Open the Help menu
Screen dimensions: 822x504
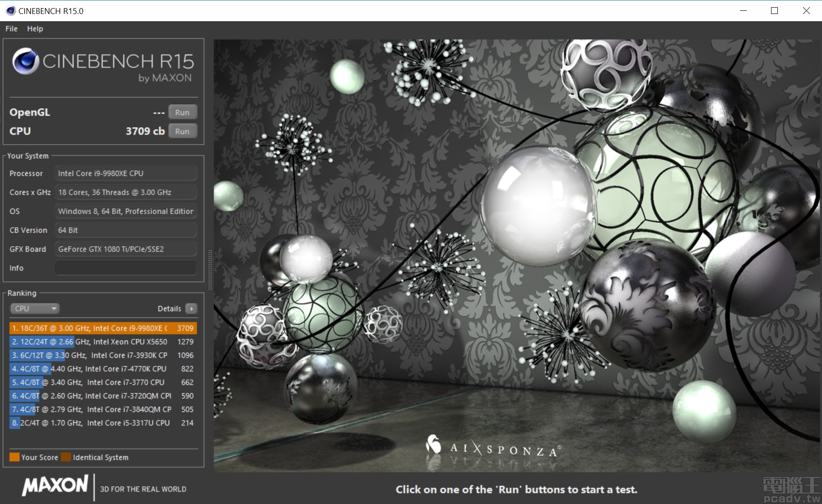34,28
